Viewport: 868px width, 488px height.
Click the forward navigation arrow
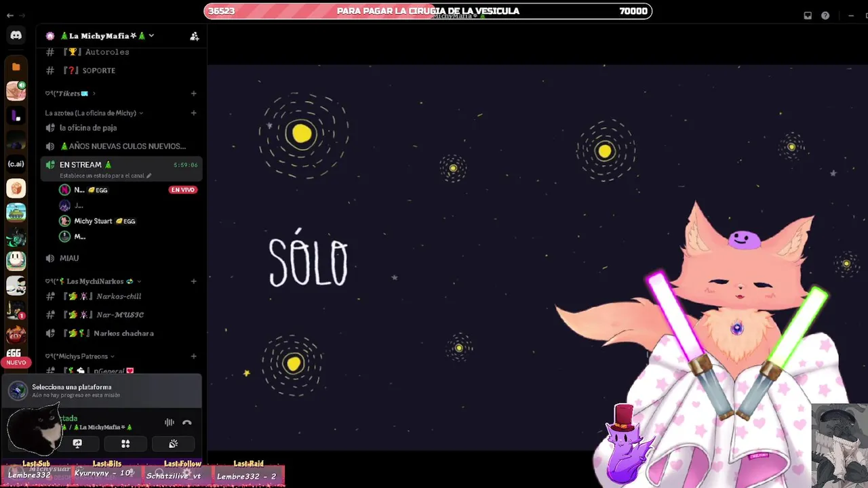[21, 16]
